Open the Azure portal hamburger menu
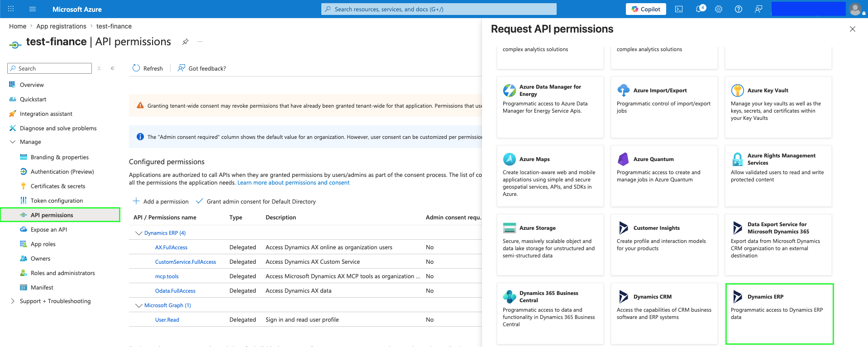868x347 pixels. [33, 9]
